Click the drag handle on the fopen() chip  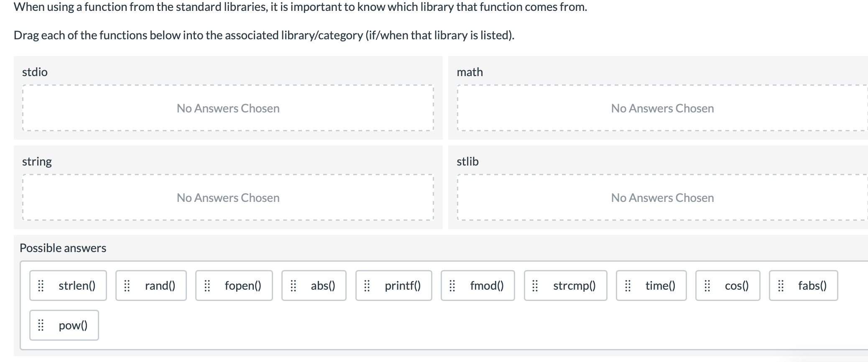coord(208,286)
